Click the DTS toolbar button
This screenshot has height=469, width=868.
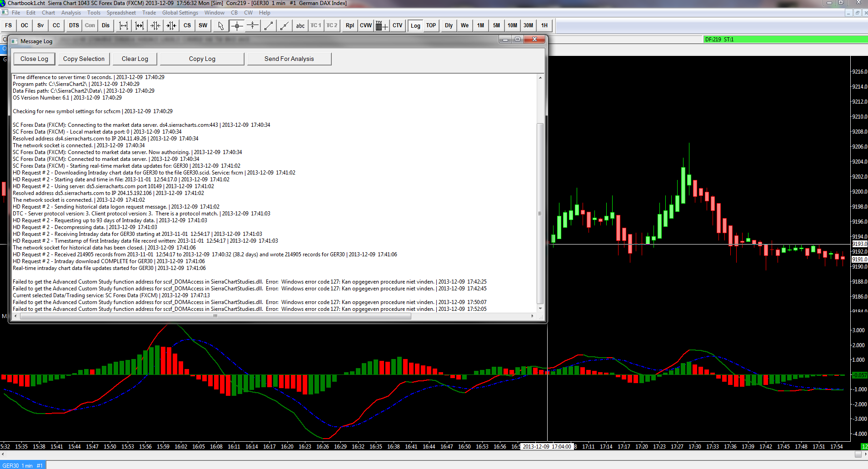[x=74, y=25]
